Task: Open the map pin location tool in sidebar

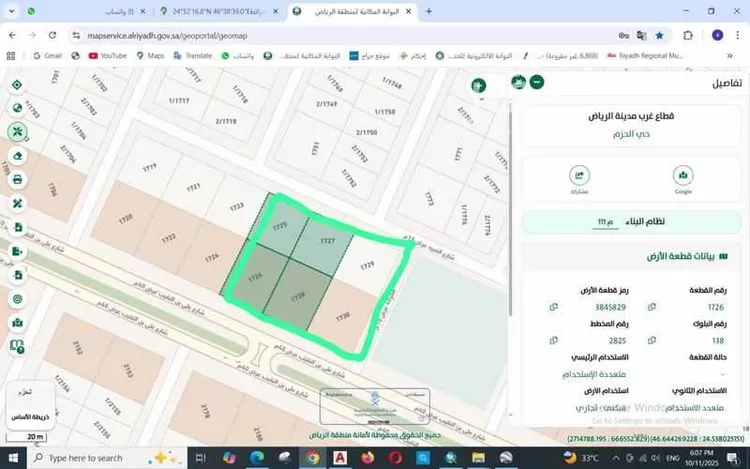Action: point(17,323)
